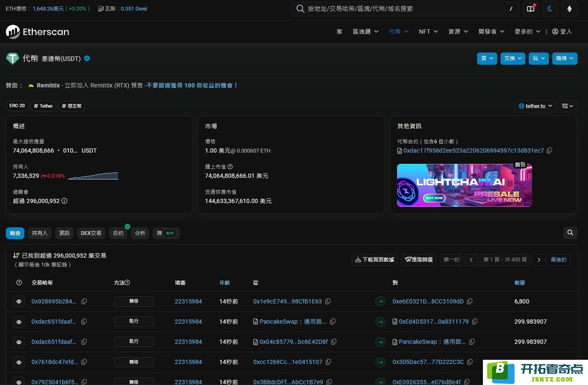This screenshot has width=588, height=385.
Task: Jump to 最後的 last page
Action: 559,260
